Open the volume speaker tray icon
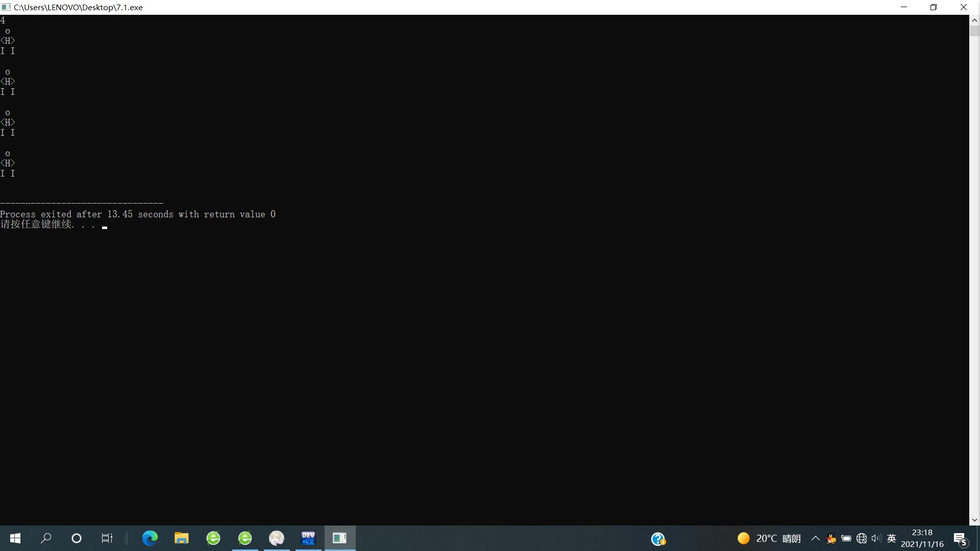Viewport: 980px width, 551px height. (x=876, y=539)
